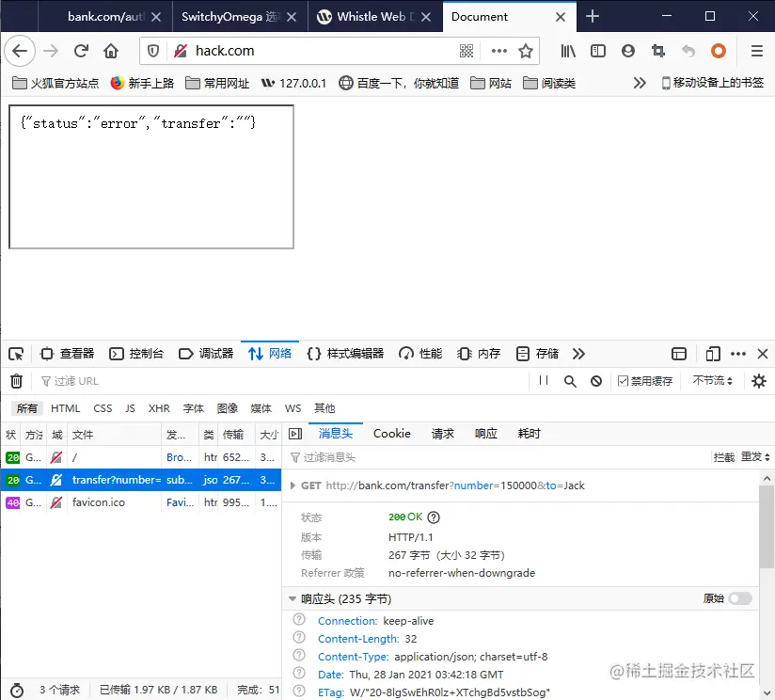Click the headers panel vertical scrollbar
Viewport: 775px width, 700px height.
coord(767,527)
